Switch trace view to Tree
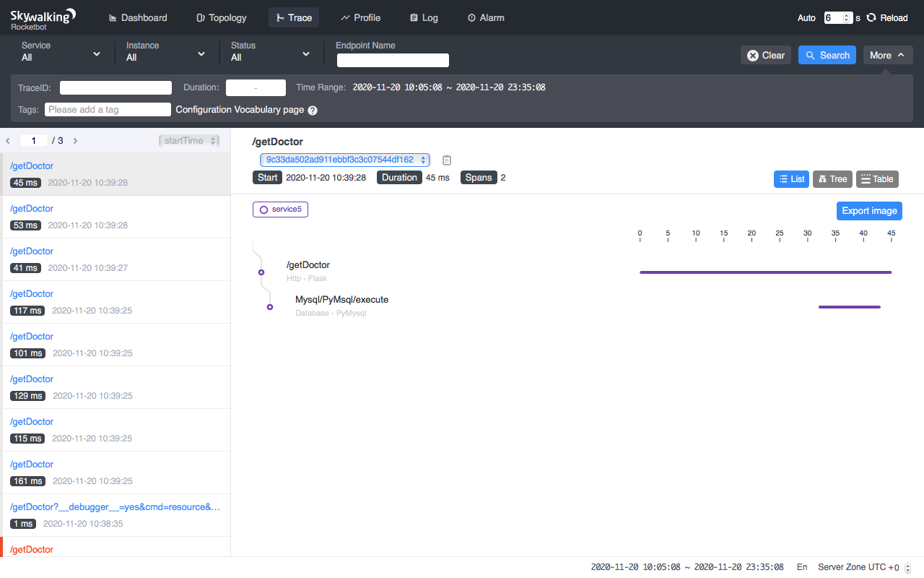The height and width of the screenshot is (578, 924). (832, 179)
